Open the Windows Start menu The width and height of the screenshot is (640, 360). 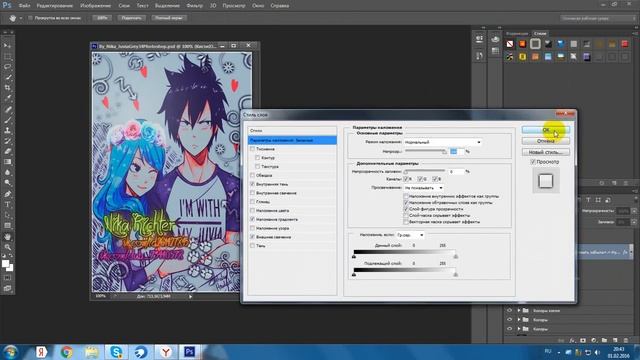10,351
